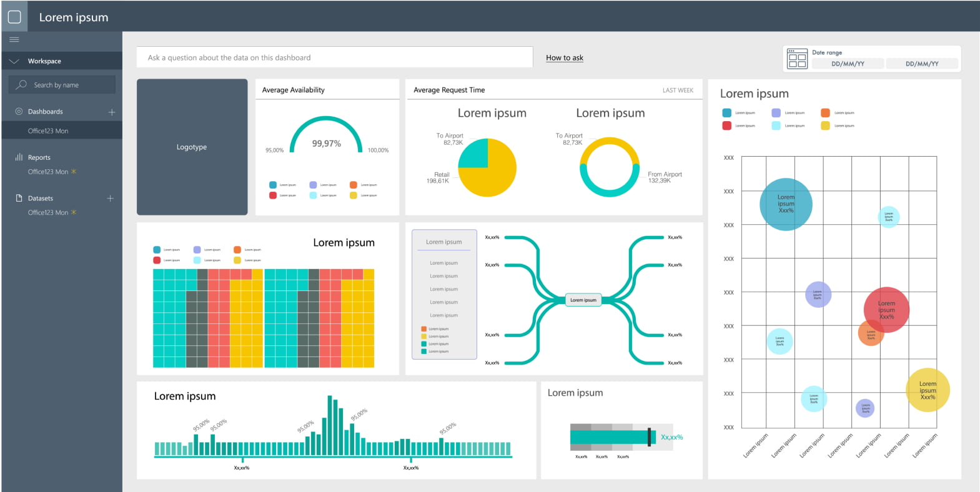Viewport: 980px width, 492px height.
Task: Add a new dashboard with the plus icon
Action: [112, 112]
